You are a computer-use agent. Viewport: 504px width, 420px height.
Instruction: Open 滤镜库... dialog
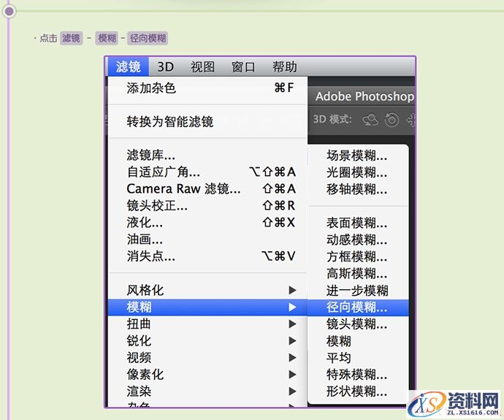click(207, 155)
